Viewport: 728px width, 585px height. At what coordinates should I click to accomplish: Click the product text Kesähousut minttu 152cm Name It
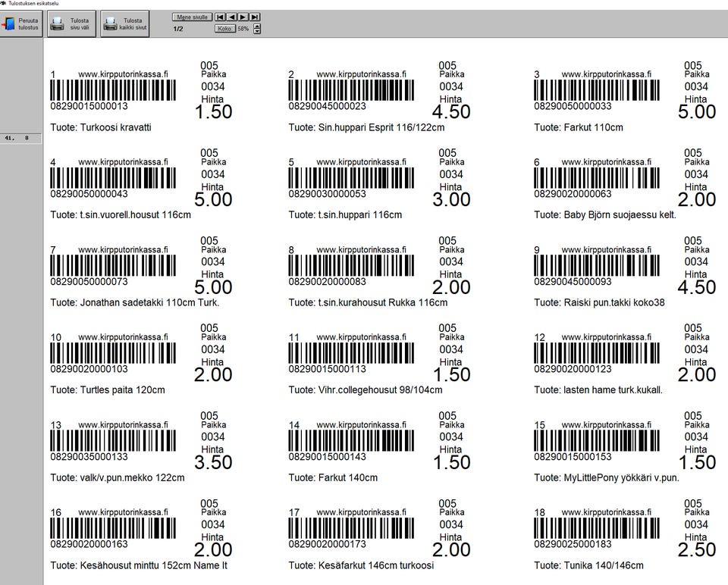click(x=154, y=565)
